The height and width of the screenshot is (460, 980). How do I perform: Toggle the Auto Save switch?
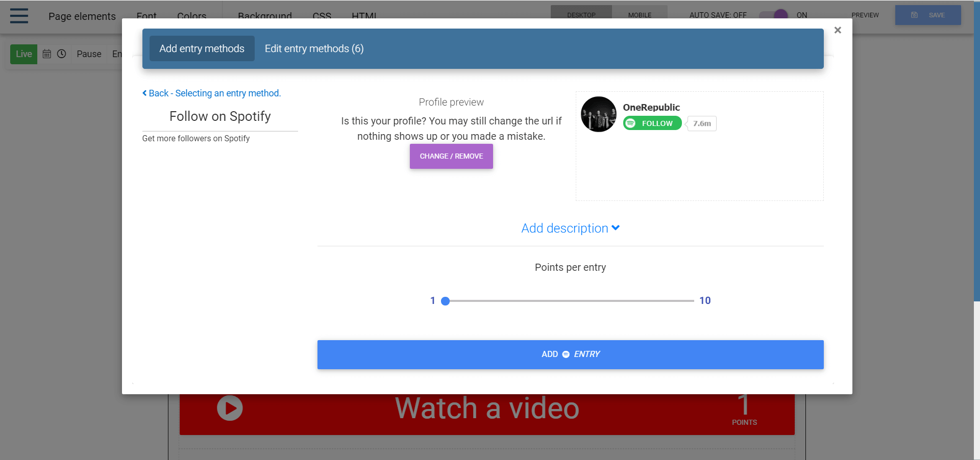click(x=774, y=15)
